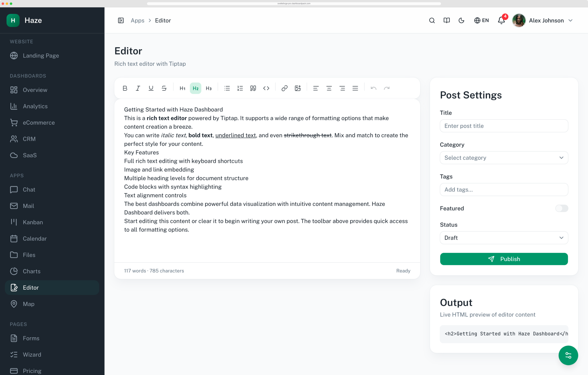Viewport: 588px width, 375px height.
Task: Click the green Publish button
Action: click(504, 259)
